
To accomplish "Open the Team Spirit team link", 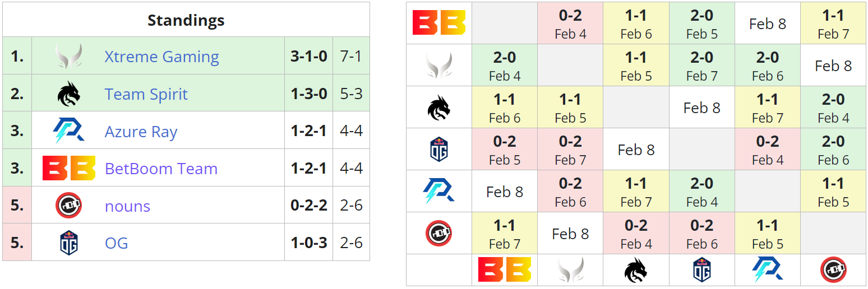I will pyautogui.click(x=146, y=94).
